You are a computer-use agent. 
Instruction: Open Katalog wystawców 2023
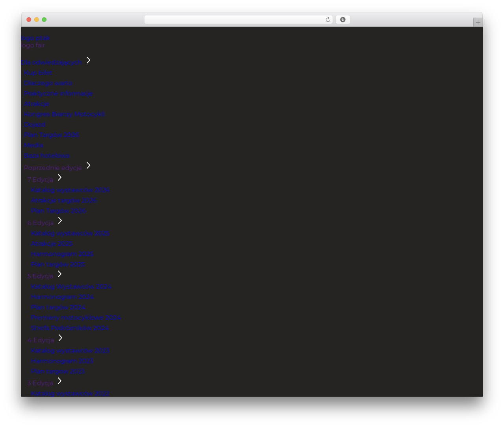[70, 351]
